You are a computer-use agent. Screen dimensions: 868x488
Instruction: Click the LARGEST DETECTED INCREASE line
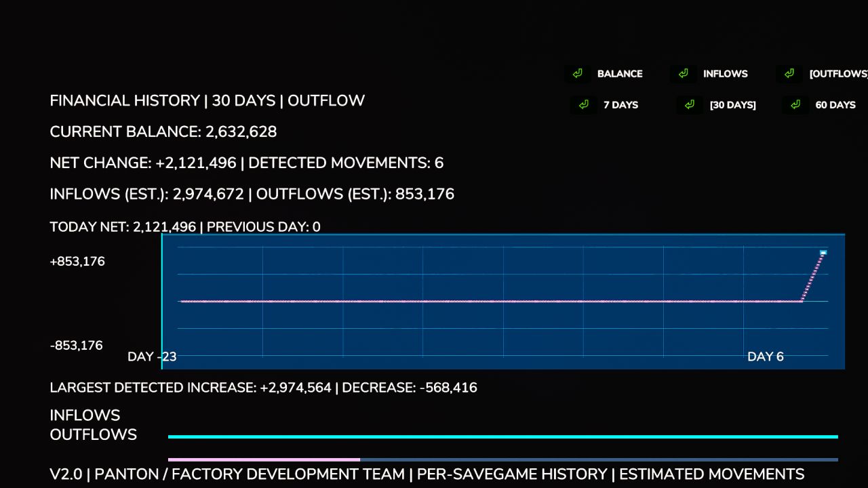pos(264,388)
